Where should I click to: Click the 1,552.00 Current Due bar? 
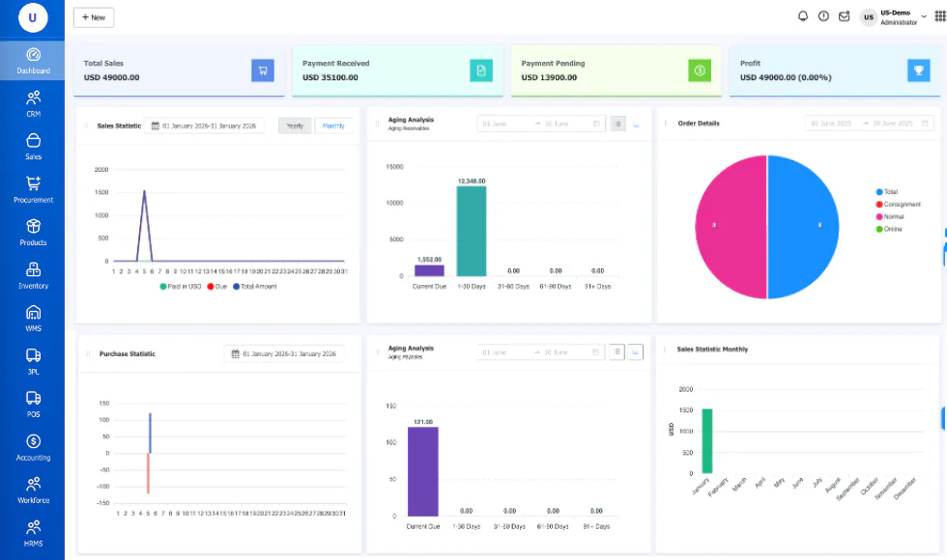pos(429,270)
